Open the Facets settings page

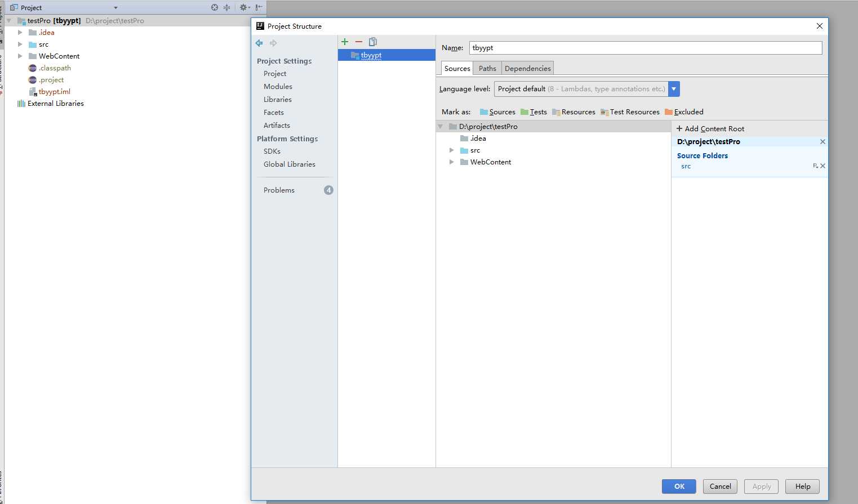click(x=274, y=113)
